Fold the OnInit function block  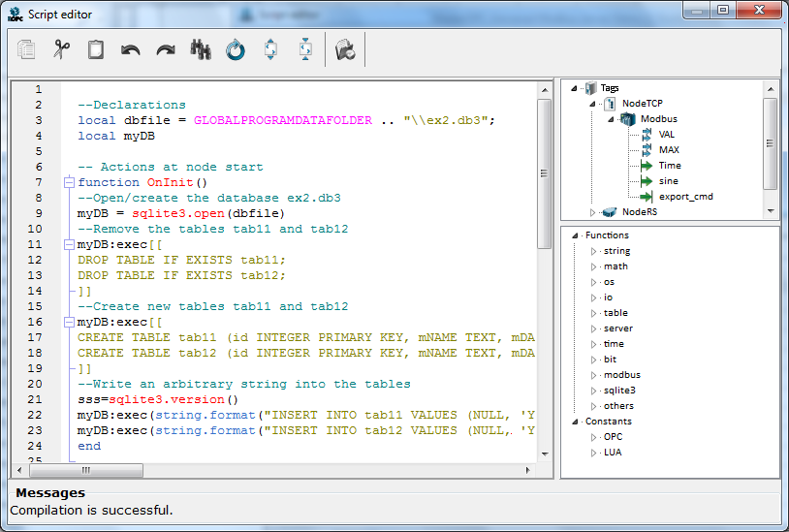click(70, 182)
